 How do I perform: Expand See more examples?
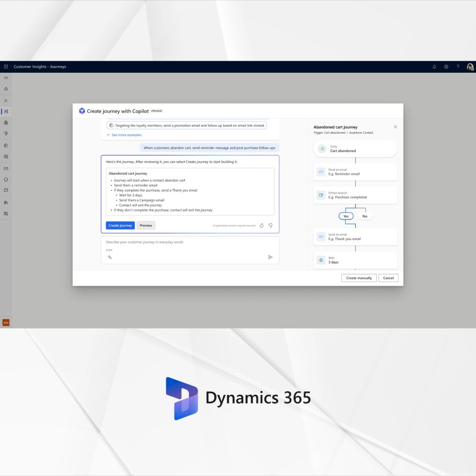(x=124, y=135)
